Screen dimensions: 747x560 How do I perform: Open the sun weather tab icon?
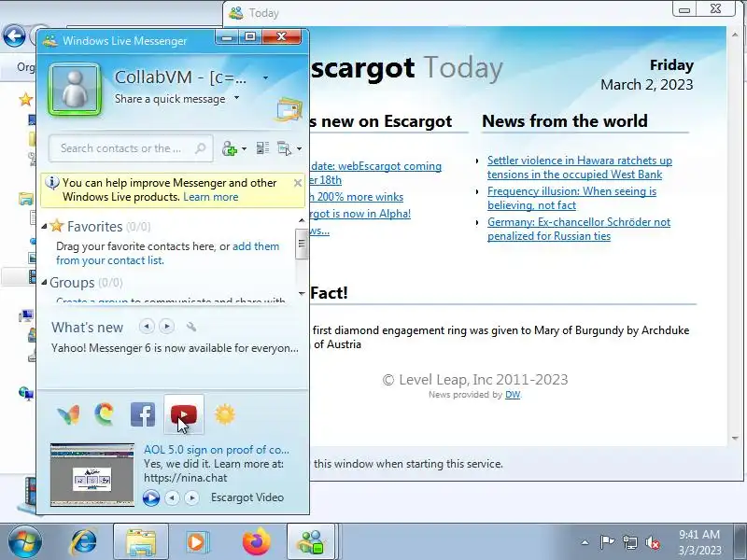tap(225, 414)
